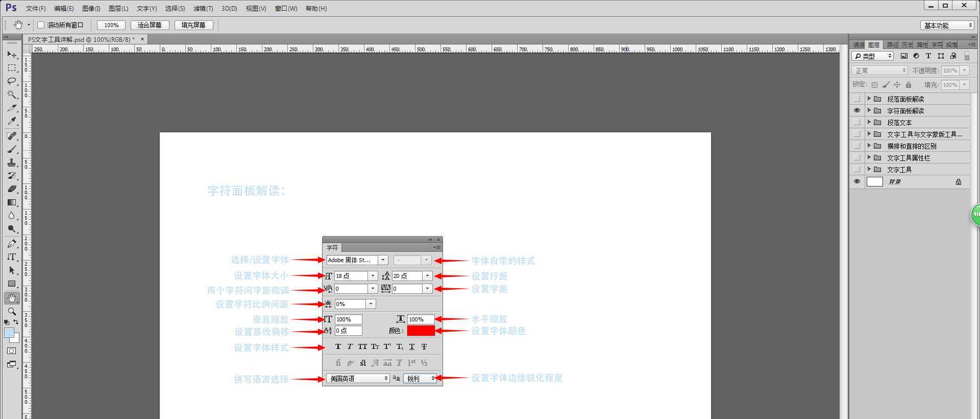Reset default foreground and background colors
Image resolution: width=980 pixels, height=419 pixels.
coord(7,322)
